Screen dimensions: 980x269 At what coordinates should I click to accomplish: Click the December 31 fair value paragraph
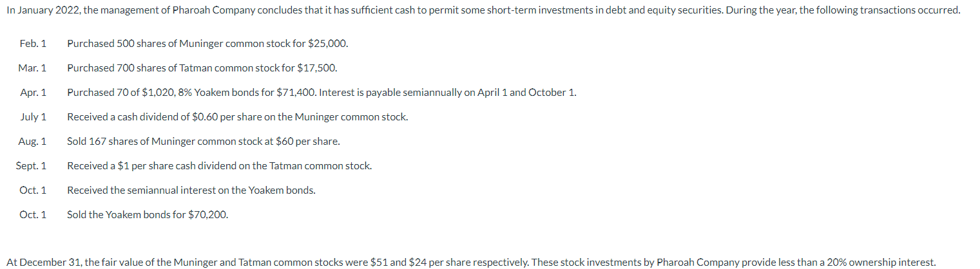(471, 263)
